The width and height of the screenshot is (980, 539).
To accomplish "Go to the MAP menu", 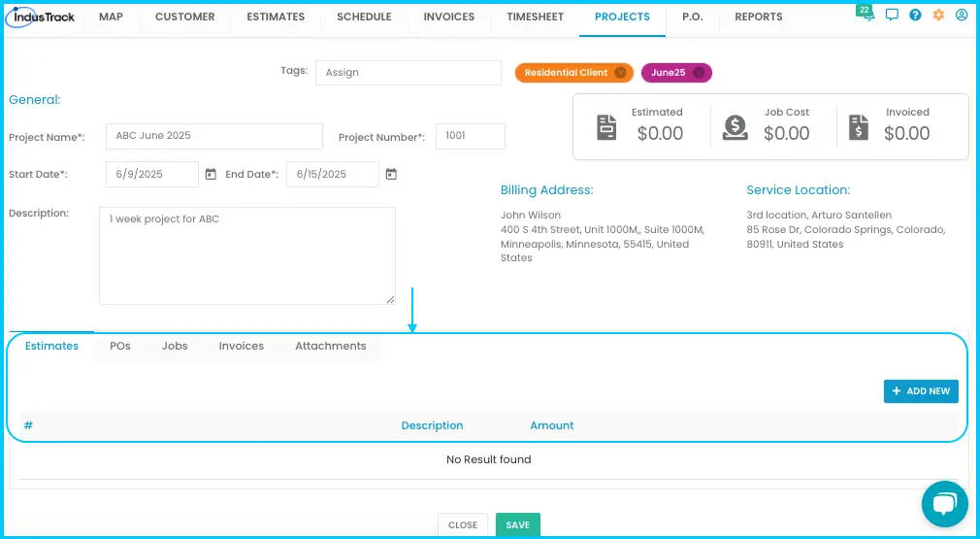I will click(112, 17).
